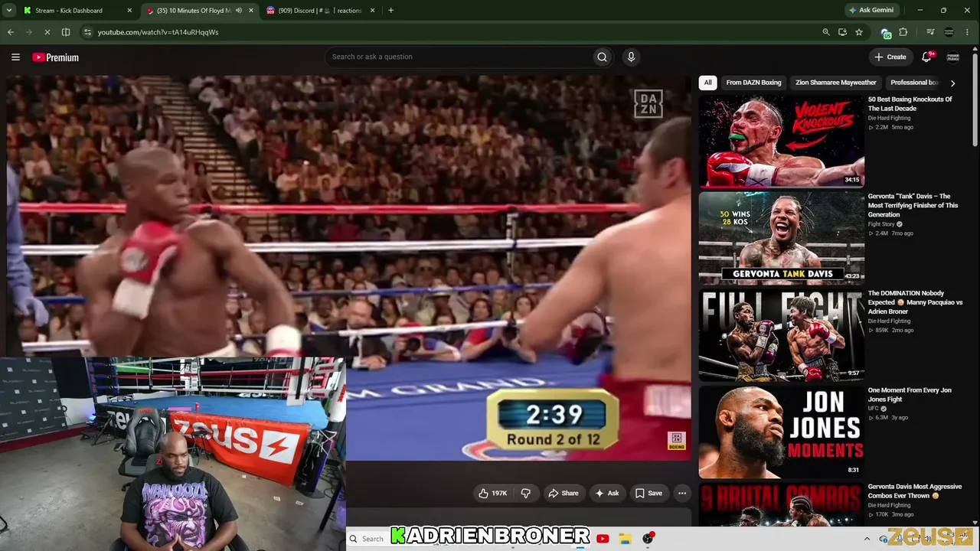Bookmark this page with the star
The image size is (980, 551).
pyautogui.click(x=859, y=32)
